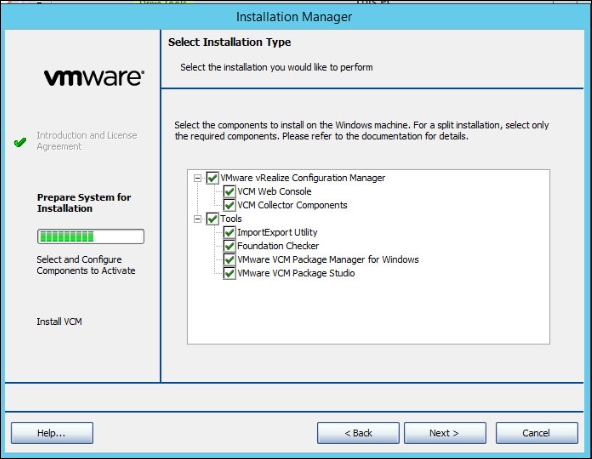592x459 pixels.
Task: Uncheck the Tools group checkbox
Action: (x=212, y=219)
